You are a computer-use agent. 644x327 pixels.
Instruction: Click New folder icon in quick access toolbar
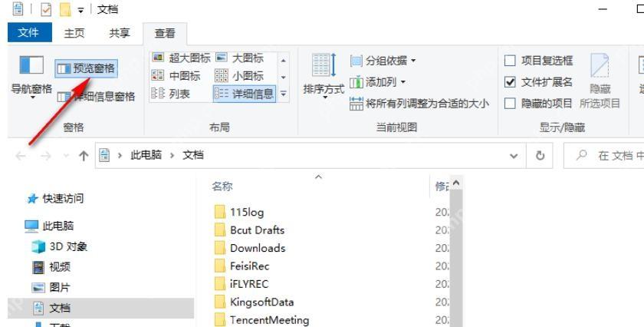[x=65, y=9]
